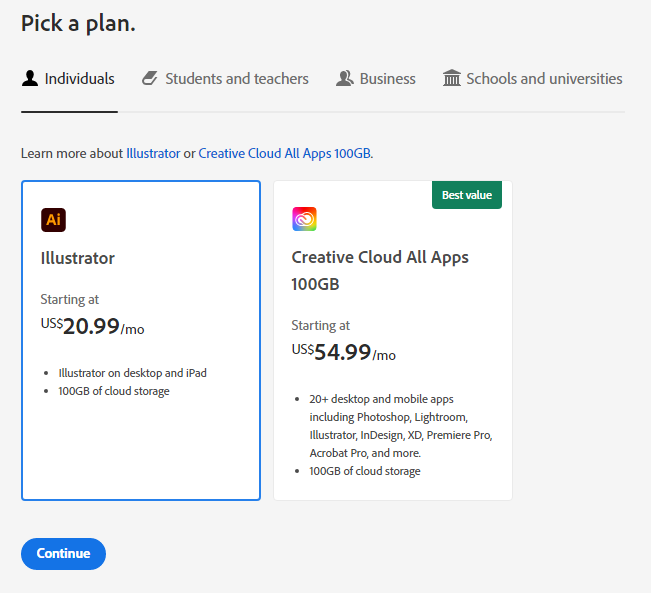Open the Illustrator learn more link
Viewport: 651px width, 593px height.
(153, 153)
